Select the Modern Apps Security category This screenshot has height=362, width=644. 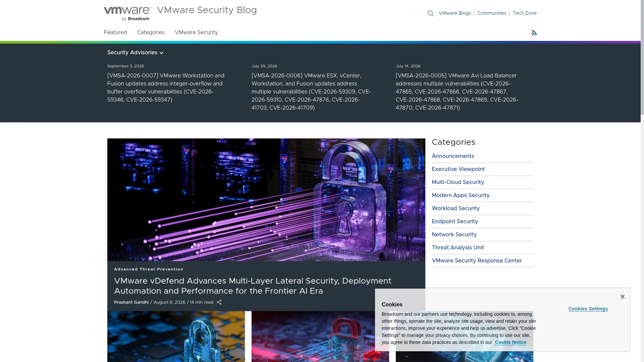pyautogui.click(x=461, y=195)
